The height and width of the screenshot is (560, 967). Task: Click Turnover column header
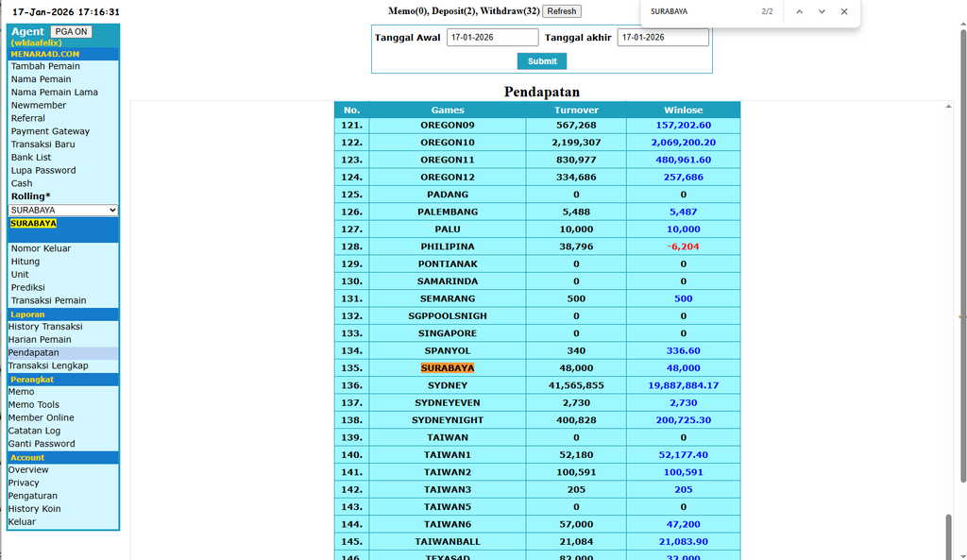click(x=576, y=110)
